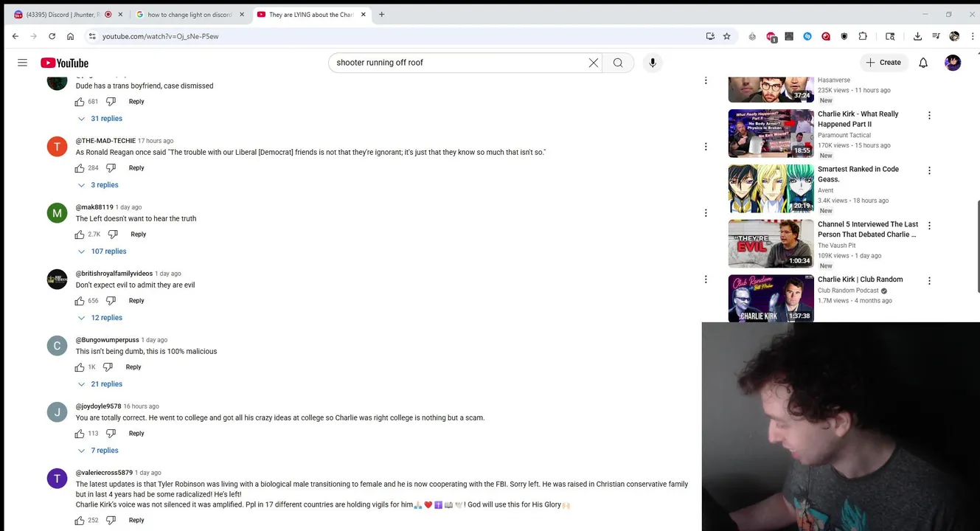Reply to the @THE-MAD-TECHIE comment

click(136, 168)
